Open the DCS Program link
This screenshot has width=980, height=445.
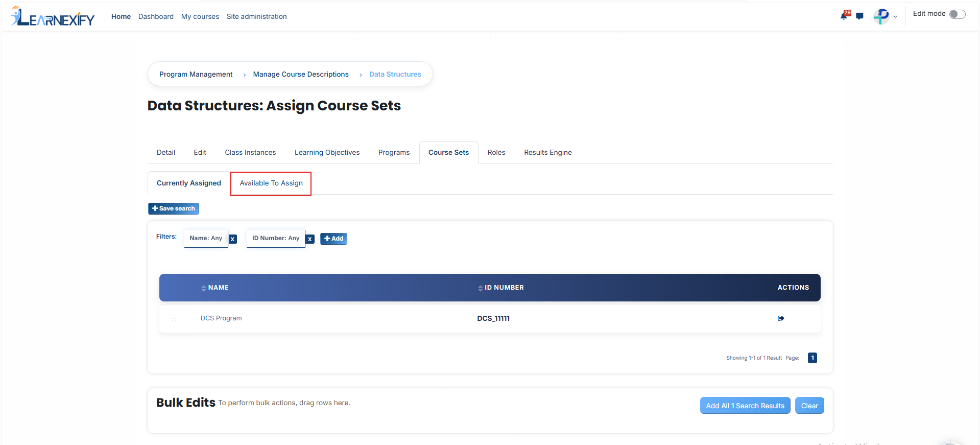tap(221, 318)
